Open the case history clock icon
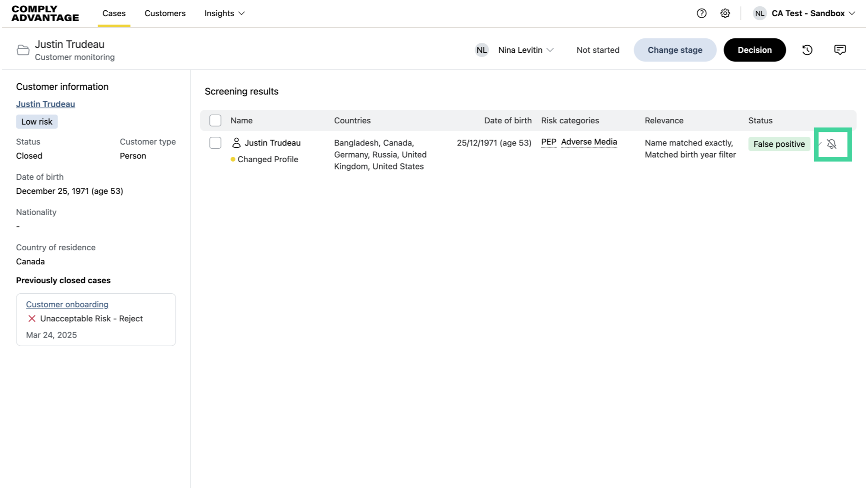Image resolution: width=868 pixels, height=488 pixels. (x=807, y=50)
